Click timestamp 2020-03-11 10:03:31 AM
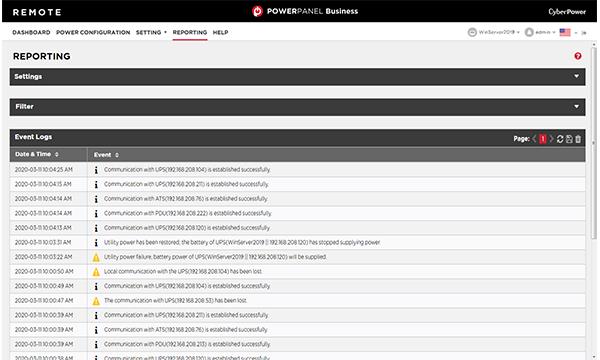Image resolution: width=600 pixels, height=360 pixels. (43, 243)
